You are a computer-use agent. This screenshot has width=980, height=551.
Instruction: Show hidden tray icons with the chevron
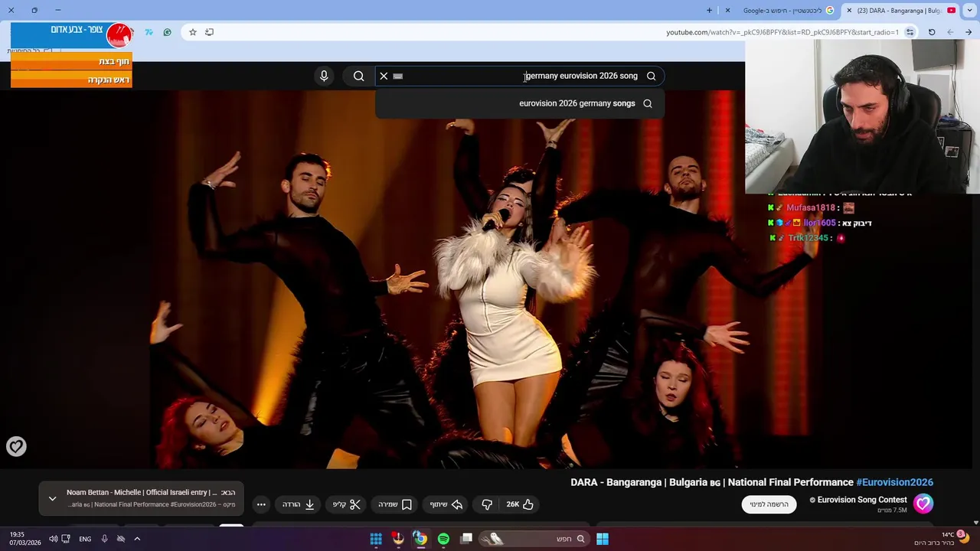point(137,539)
